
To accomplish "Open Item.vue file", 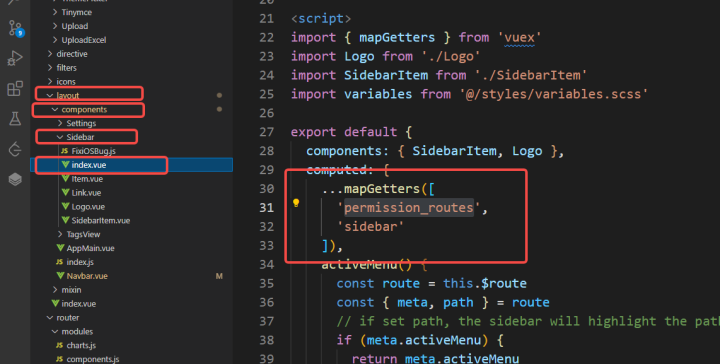I will coord(87,179).
